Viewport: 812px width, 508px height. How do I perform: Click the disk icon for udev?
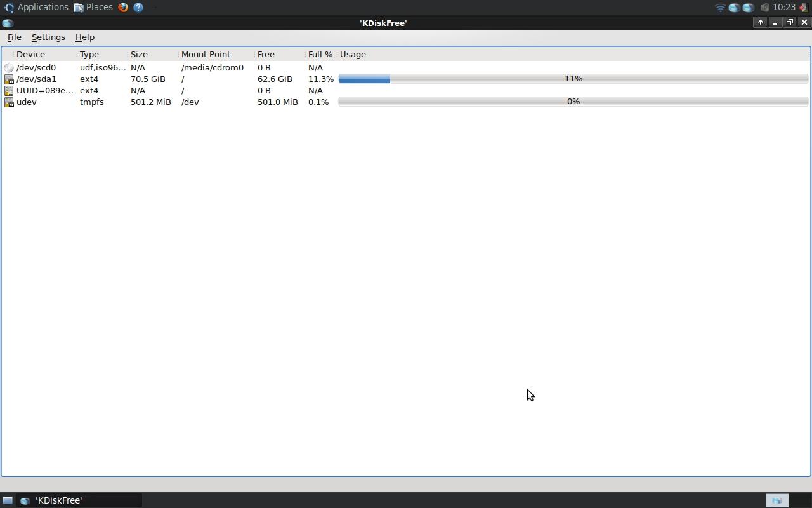click(9, 102)
